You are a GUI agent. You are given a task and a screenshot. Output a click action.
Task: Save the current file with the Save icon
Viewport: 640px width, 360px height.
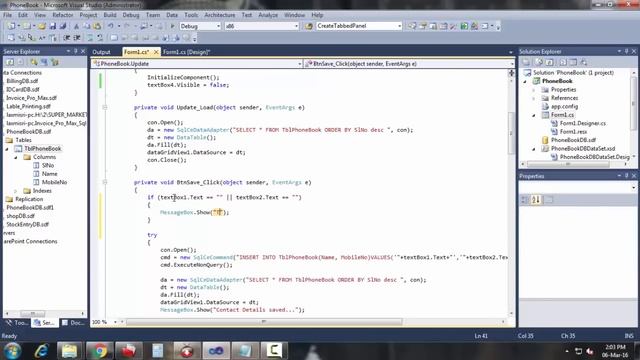point(52,26)
